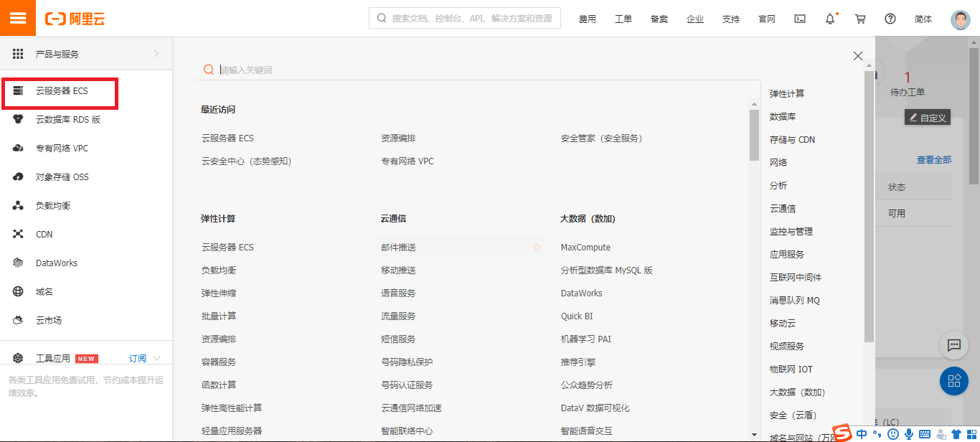The width and height of the screenshot is (980, 442).
Task: Open the 简体 language selector
Action: (923, 19)
